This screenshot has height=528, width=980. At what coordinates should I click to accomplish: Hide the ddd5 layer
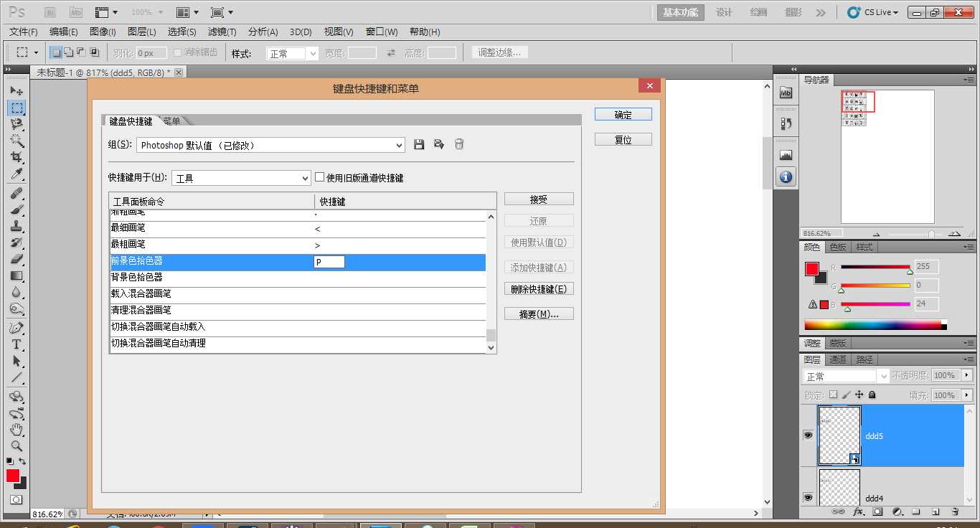(x=809, y=435)
